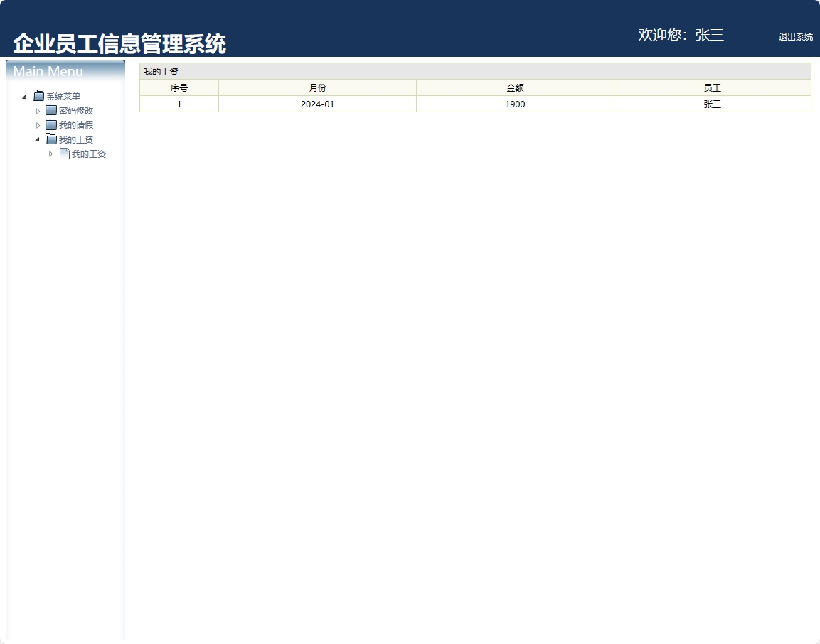This screenshot has height=644, width=820.
Task: Click the welcome name 张三
Action: 709,35
